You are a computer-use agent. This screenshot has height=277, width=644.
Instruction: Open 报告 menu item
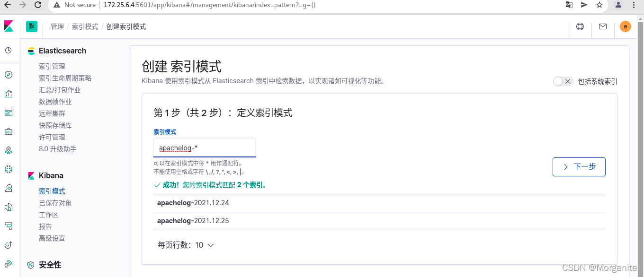point(45,226)
